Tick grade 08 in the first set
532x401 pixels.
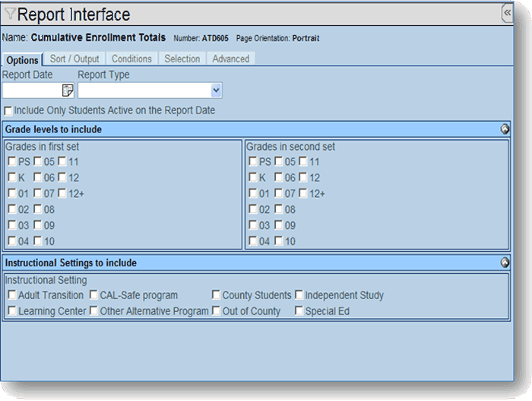tap(38, 209)
